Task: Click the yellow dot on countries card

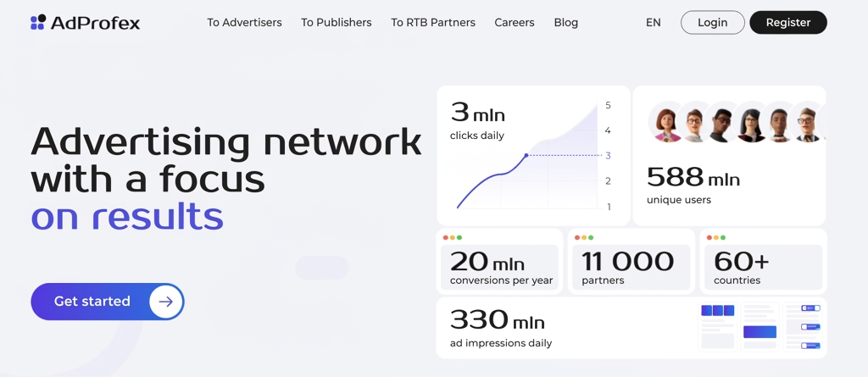Action: pyautogui.click(x=715, y=237)
